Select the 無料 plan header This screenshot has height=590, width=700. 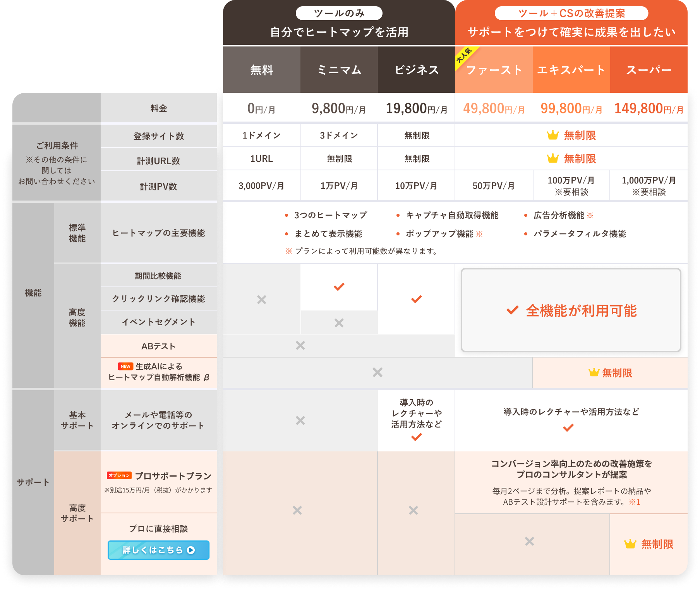coord(262,70)
